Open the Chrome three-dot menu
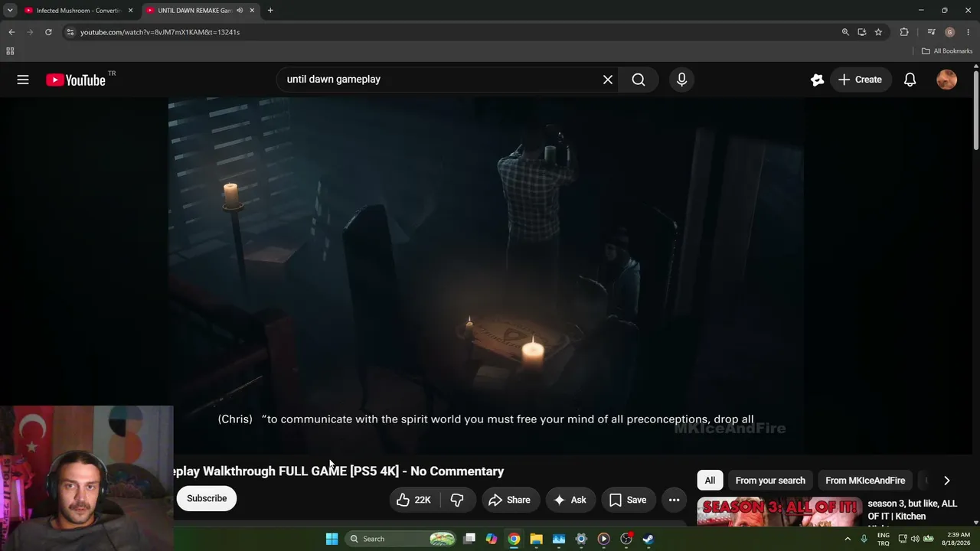The width and height of the screenshot is (980, 551). (x=968, y=32)
